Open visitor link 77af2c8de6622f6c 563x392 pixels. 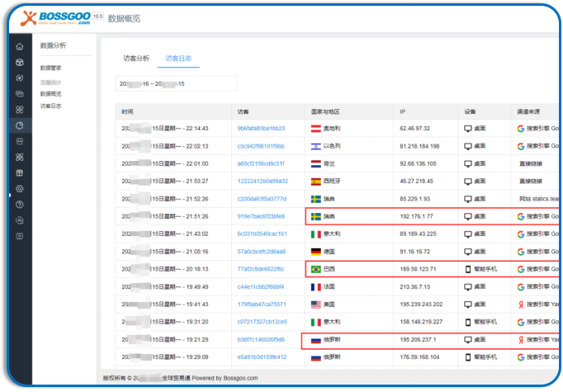(261, 269)
